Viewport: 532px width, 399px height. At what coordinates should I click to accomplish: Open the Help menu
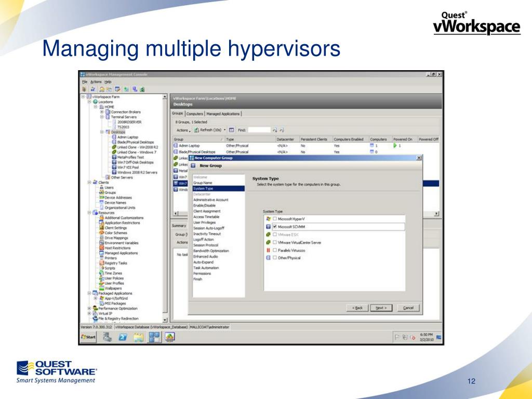point(108,82)
